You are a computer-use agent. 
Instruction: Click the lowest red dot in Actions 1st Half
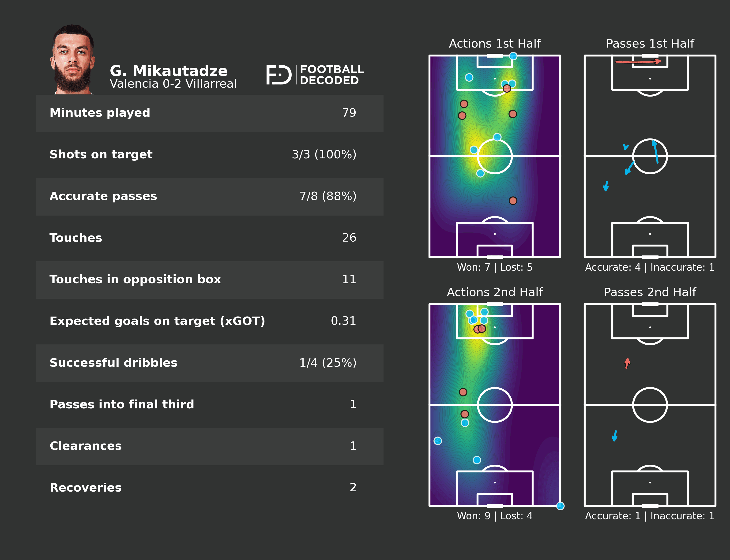[x=513, y=201]
